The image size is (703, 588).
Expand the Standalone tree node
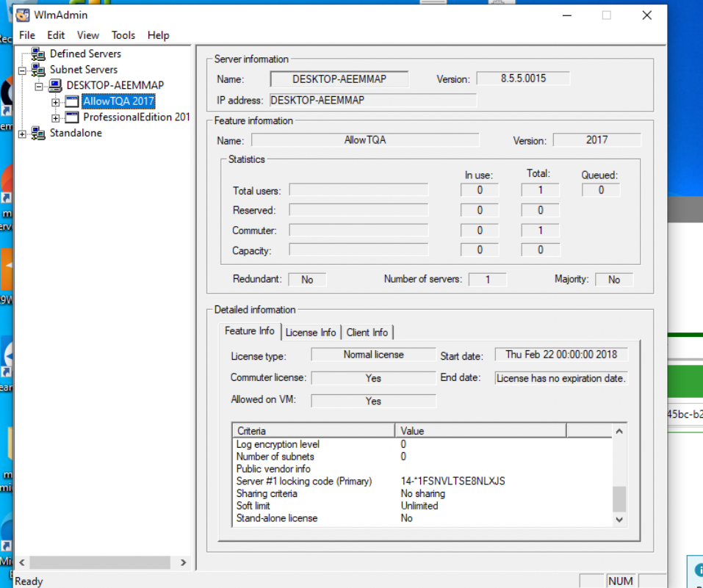tap(22, 134)
